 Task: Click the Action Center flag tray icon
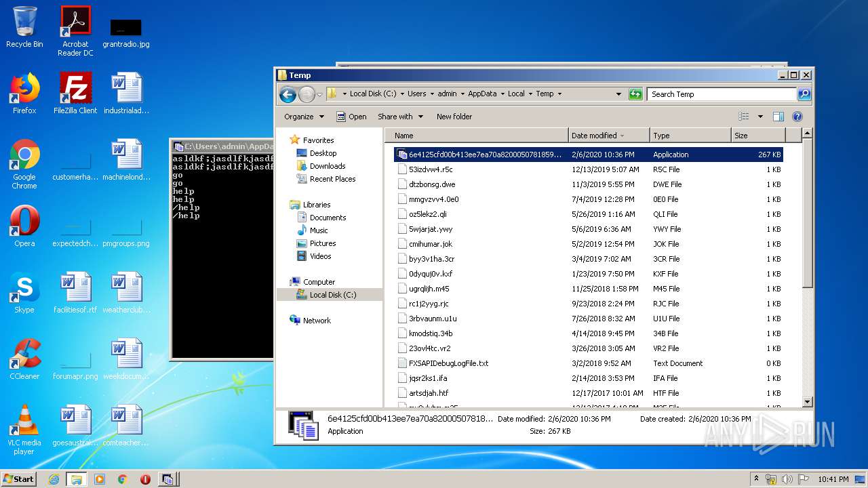804,479
